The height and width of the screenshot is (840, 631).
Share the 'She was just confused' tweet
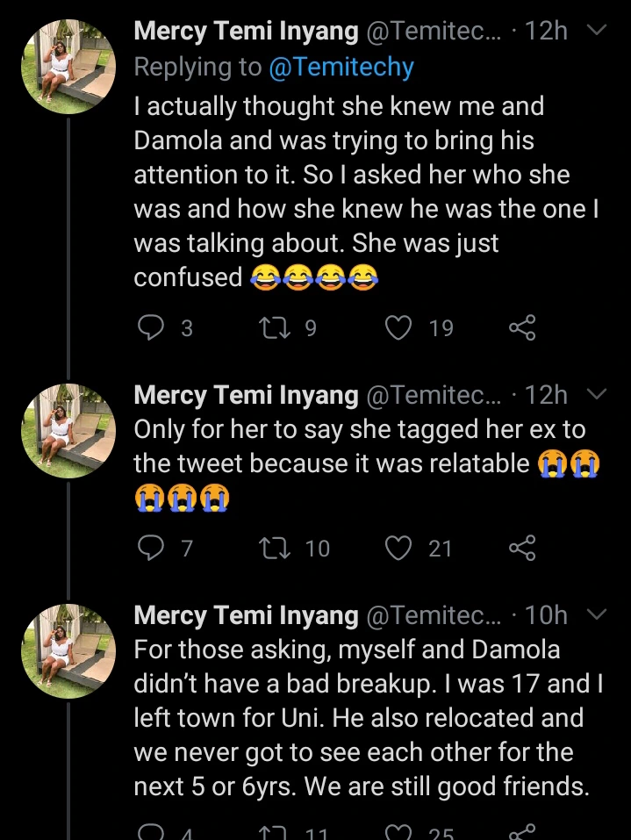[x=521, y=328]
